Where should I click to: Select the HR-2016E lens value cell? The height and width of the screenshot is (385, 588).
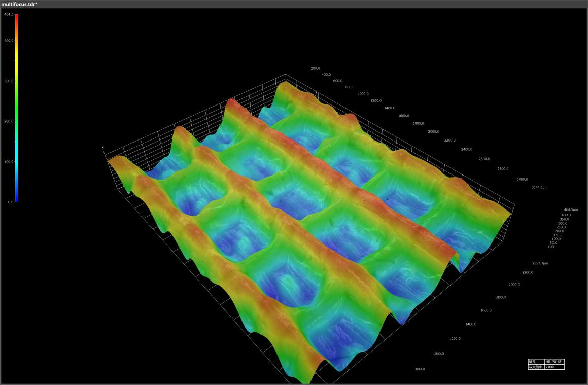click(554, 362)
